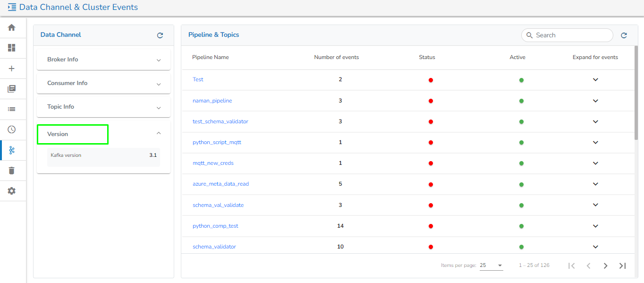Click the pipeline Search input field

pyautogui.click(x=571, y=35)
